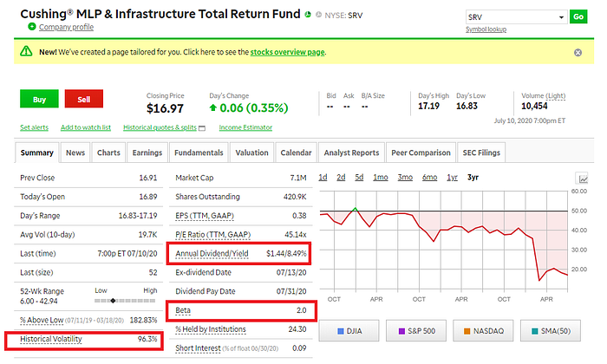Image resolution: width=607 pixels, height=364 pixels.
Task: Expand the SRV symbol dropdown arrow
Action: click(x=561, y=17)
